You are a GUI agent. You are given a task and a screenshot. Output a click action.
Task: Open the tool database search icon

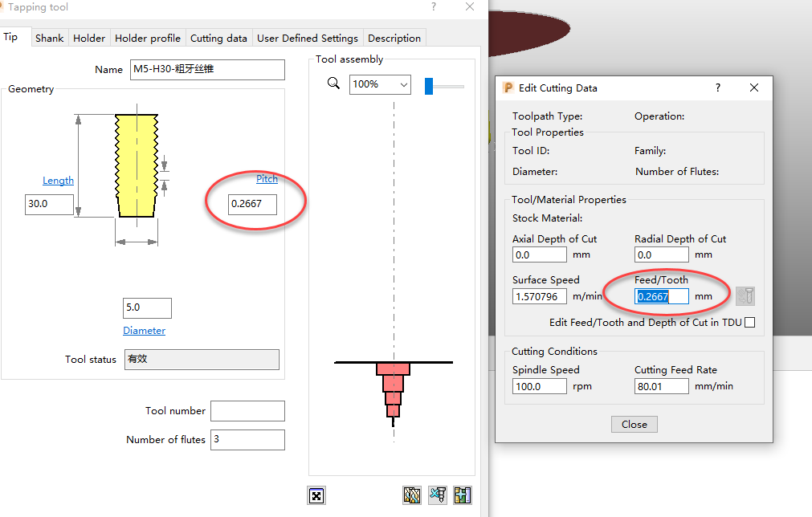(x=412, y=495)
